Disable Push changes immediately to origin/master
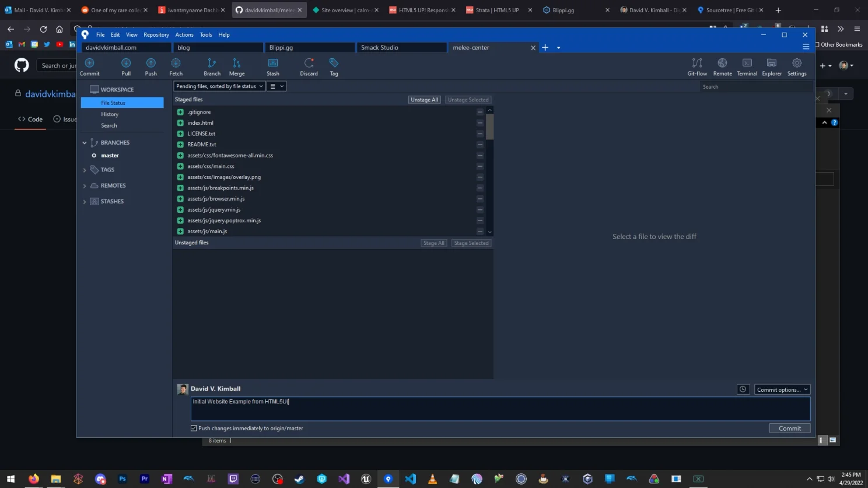 coord(193,428)
